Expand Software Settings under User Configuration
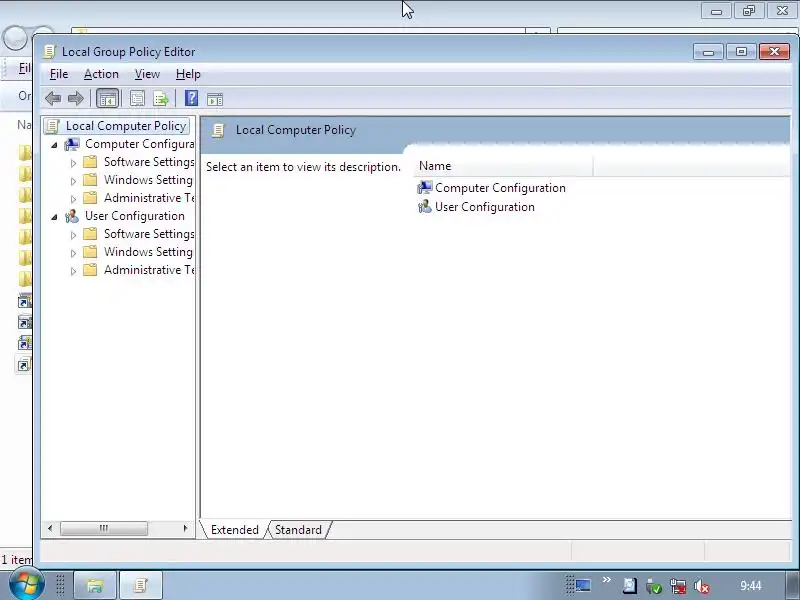The height and width of the screenshot is (600, 800). coord(73,235)
